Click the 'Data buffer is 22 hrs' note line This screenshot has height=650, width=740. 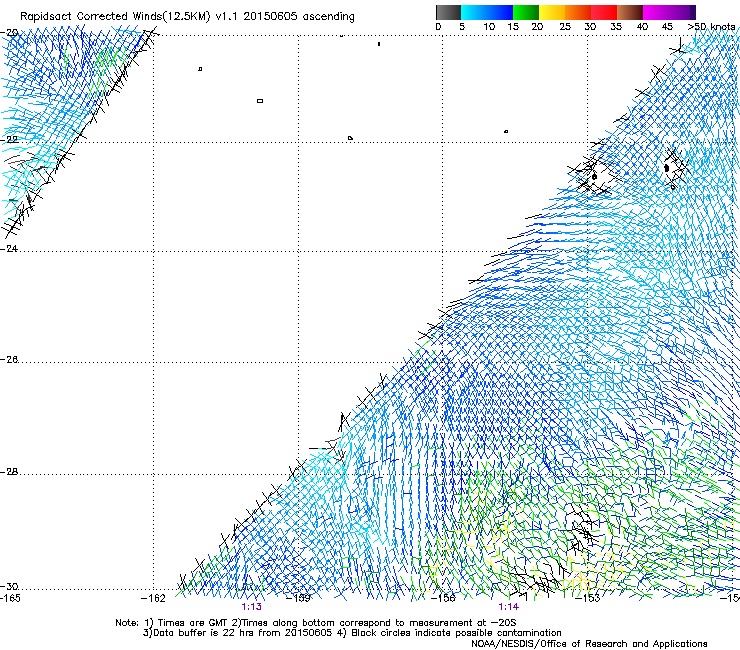(x=352, y=633)
